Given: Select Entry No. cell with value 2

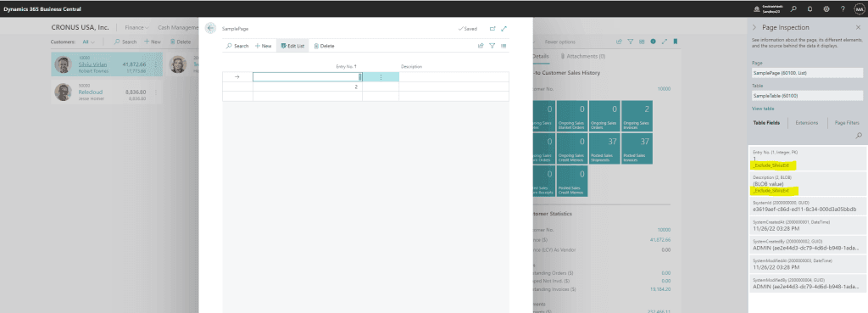Looking at the screenshot, I should (307, 87).
